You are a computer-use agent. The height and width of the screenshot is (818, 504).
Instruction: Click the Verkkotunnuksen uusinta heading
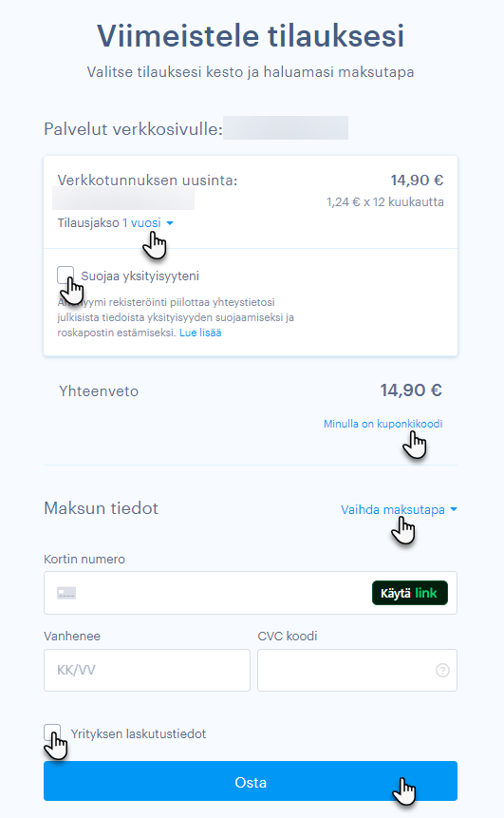[147, 181]
